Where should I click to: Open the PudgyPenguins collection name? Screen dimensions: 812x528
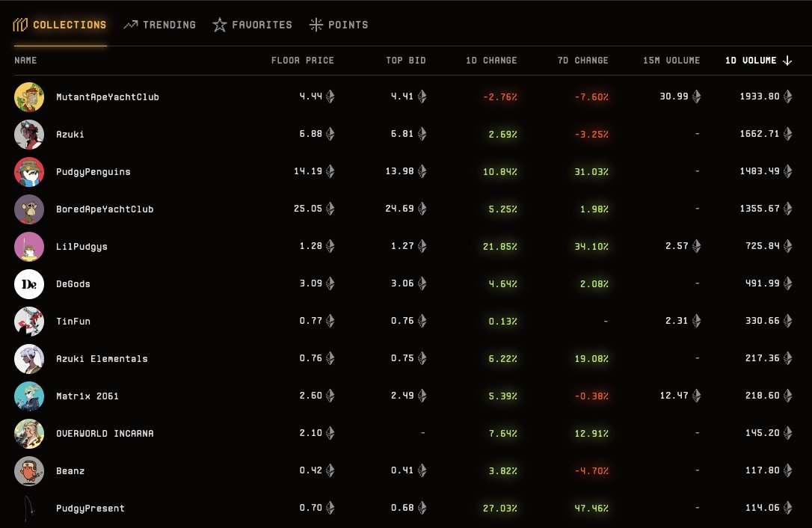[93, 171]
